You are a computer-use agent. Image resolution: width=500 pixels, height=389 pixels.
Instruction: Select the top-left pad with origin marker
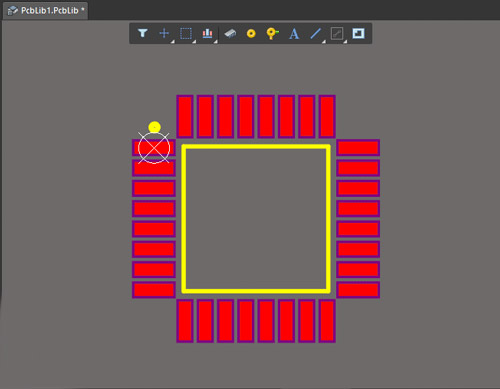tap(154, 148)
